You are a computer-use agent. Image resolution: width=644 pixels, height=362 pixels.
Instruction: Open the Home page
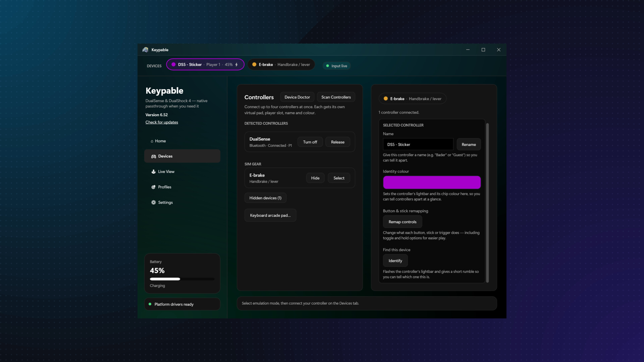182,141
